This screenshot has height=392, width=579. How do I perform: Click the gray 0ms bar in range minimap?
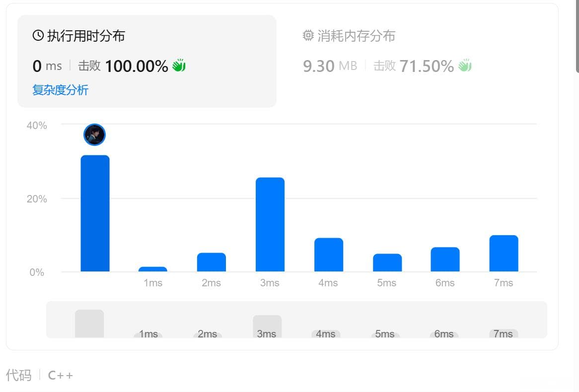[89, 324]
